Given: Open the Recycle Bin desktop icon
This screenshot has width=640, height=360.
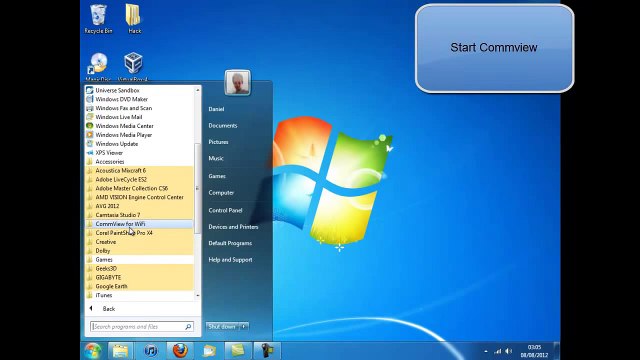Looking at the screenshot, I should click(98, 19).
